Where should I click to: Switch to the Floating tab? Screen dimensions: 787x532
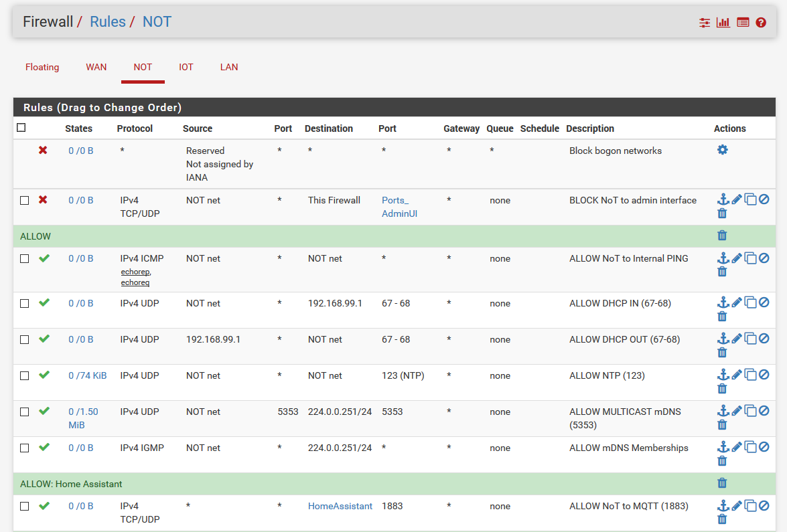[x=42, y=67]
